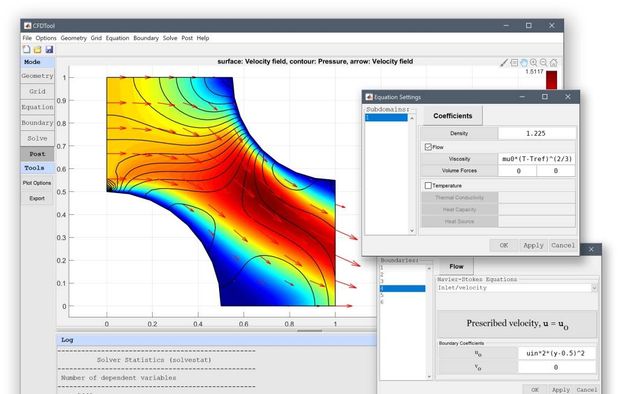This screenshot has width=618, height=394.
Task: Open the Boundary menu
Action: coord(146,38)
